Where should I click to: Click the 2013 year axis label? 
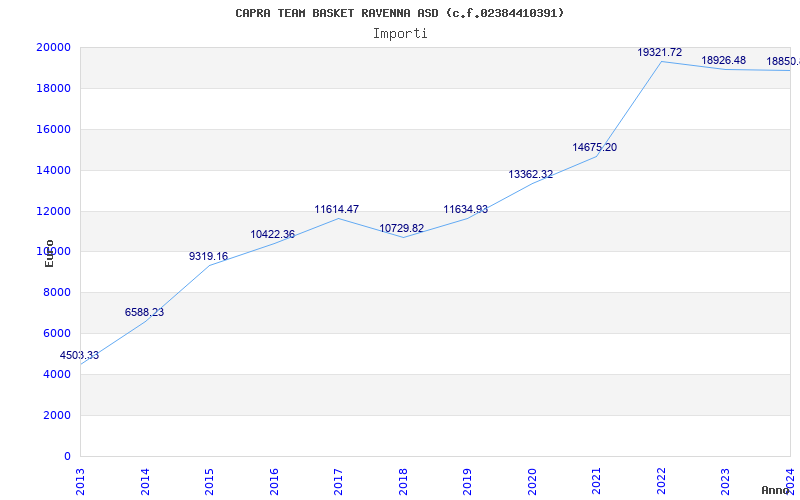(81, 482)
